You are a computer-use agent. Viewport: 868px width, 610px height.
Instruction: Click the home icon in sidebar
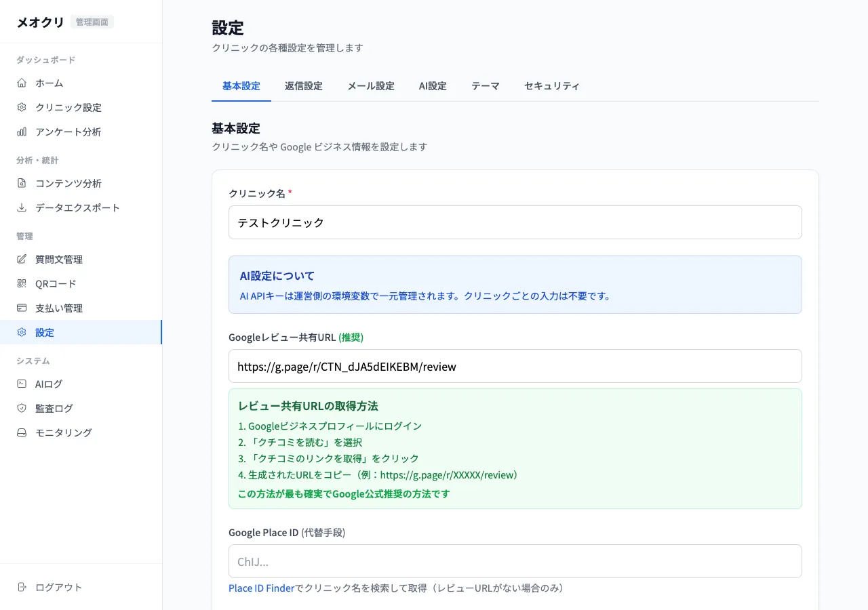(22, 83)
